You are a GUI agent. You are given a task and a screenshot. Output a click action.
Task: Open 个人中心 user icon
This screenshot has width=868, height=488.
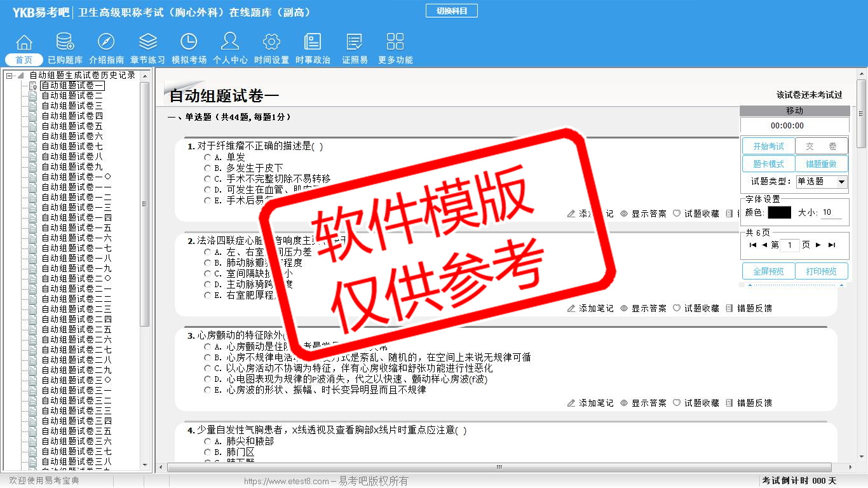point(230,43)
